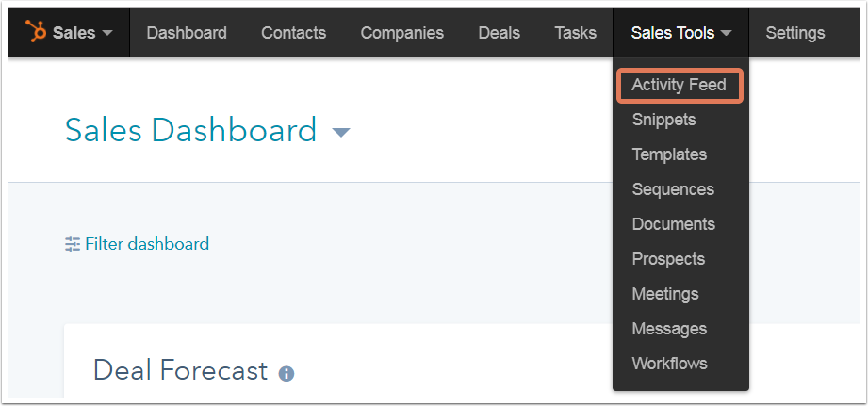This screenshot has height=406, width=868.
Task: Open the Tasks nav item
Action: point(575,33)
